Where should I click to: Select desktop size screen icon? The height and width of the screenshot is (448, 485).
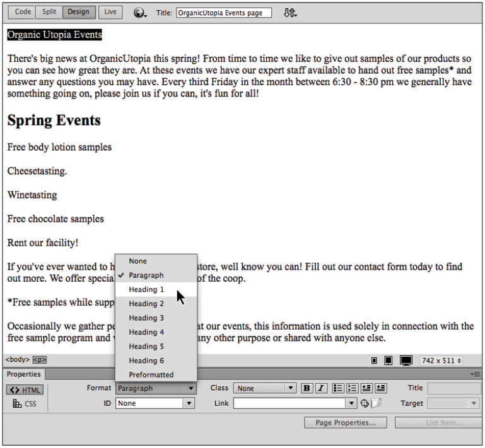click(406, 360)
